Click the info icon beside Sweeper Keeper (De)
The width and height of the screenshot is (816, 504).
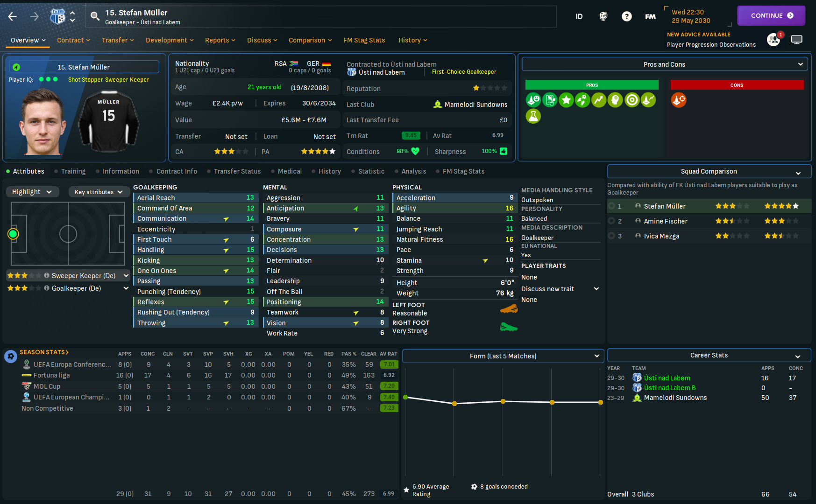(x=47, y=276)
